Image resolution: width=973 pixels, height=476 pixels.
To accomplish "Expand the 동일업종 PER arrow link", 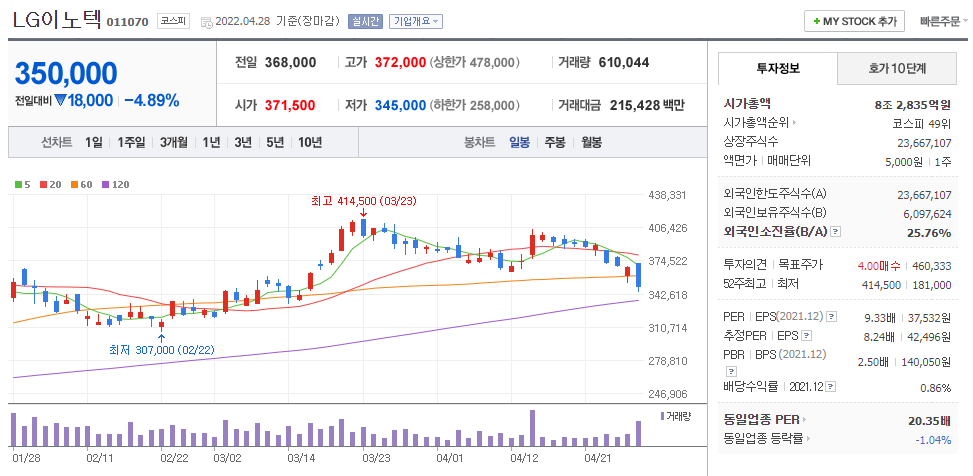I will [x=805, y=419].
